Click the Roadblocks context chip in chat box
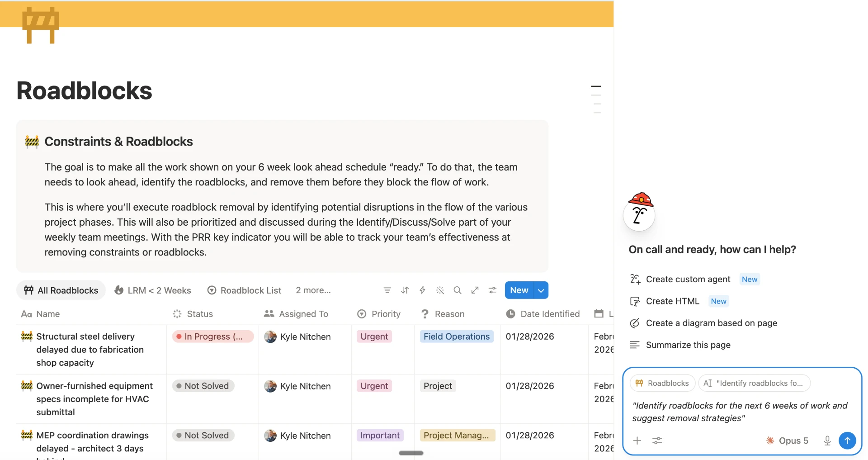 tap(662, 383)
